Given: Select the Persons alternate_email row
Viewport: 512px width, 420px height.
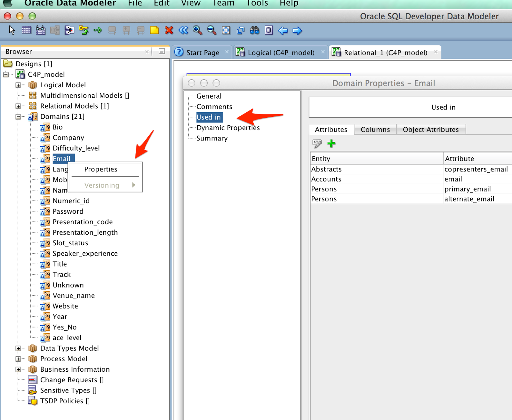Looking at the screenshot, I should [x=411, y=199].
